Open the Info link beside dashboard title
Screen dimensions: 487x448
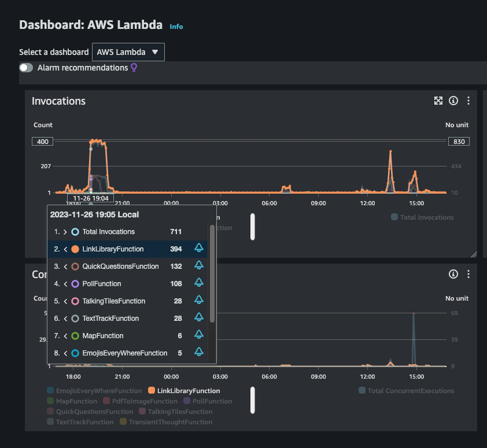pyautogui.click(x=176, y=27)
